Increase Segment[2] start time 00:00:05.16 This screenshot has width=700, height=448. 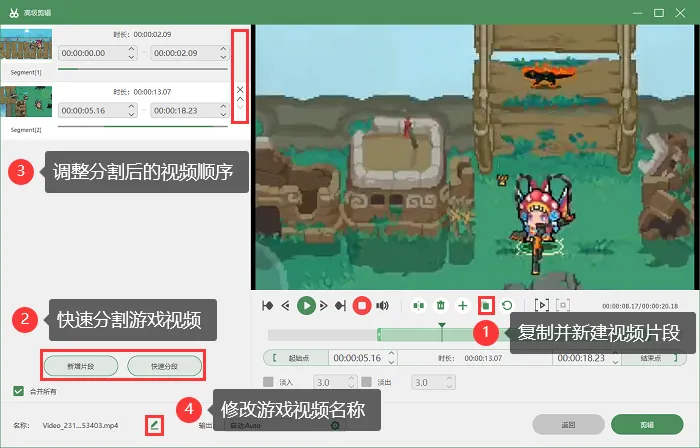[x=131, y=106]
